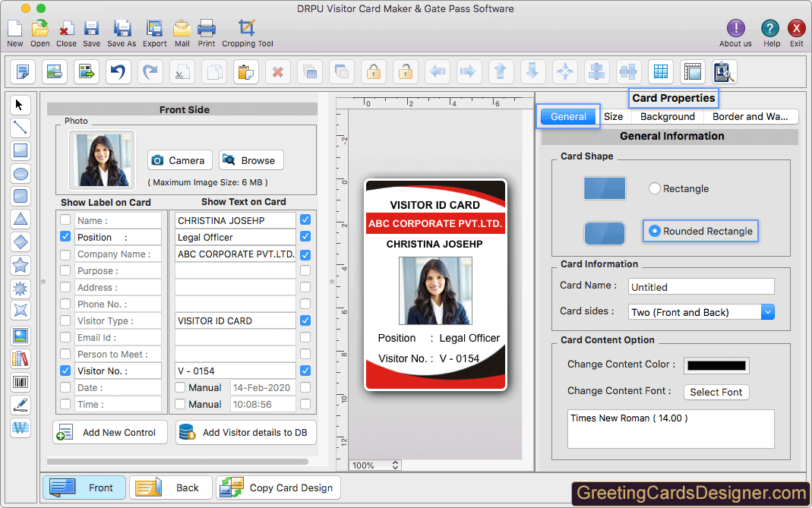Open the Change Content Color swatch

pyautogui.click(x=716, y=365)
